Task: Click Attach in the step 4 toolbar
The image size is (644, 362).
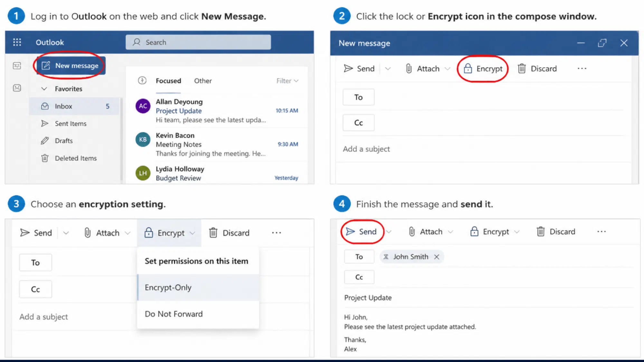Action: [x=425, y=232]
